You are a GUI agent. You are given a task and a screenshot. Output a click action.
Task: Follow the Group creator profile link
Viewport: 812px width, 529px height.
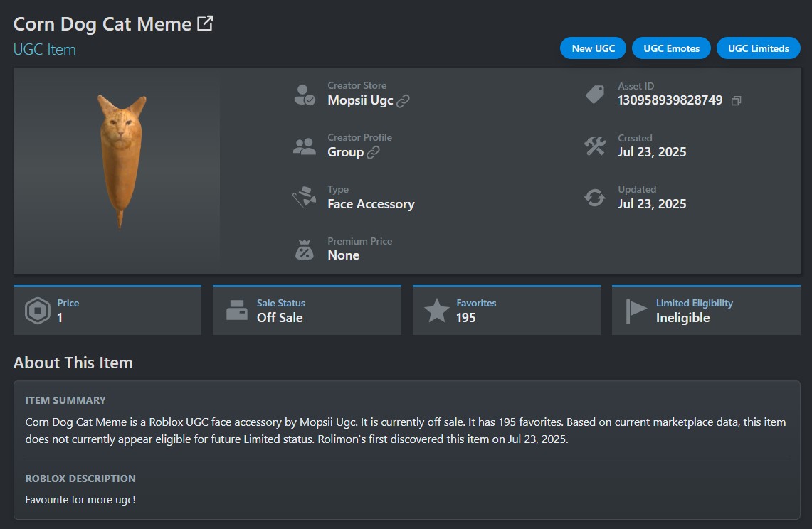(345, 152)
